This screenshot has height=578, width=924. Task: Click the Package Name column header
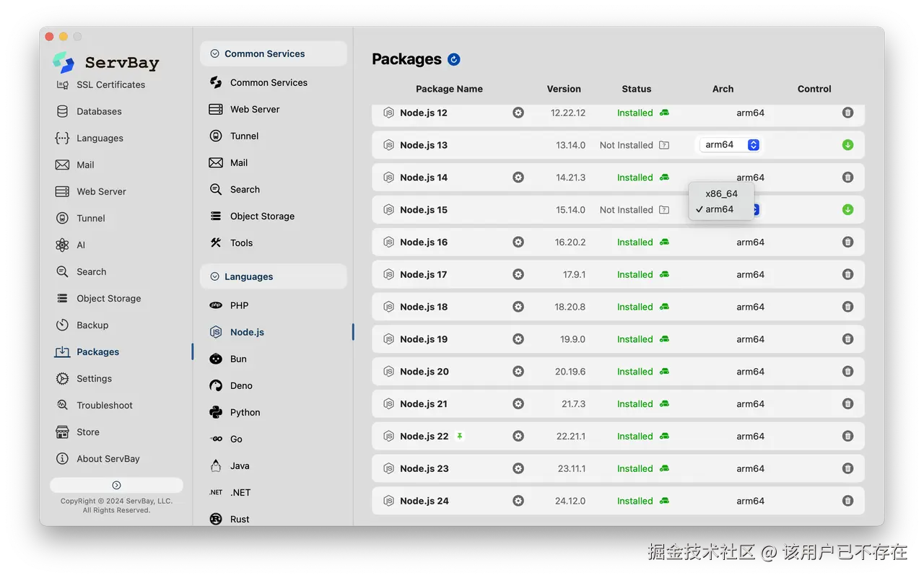[449, 89]
